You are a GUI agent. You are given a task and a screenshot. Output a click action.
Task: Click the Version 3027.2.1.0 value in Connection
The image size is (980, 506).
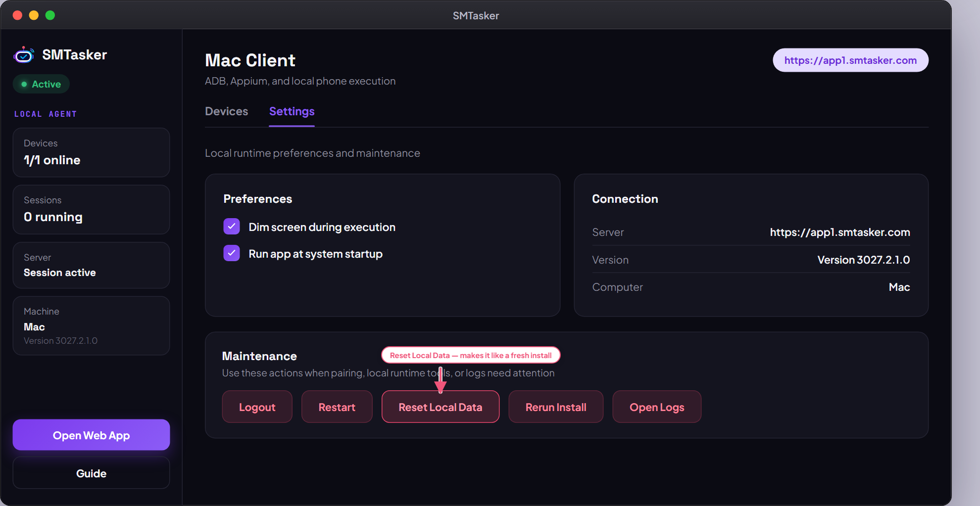pyautogui.click(x=864, y=260)
